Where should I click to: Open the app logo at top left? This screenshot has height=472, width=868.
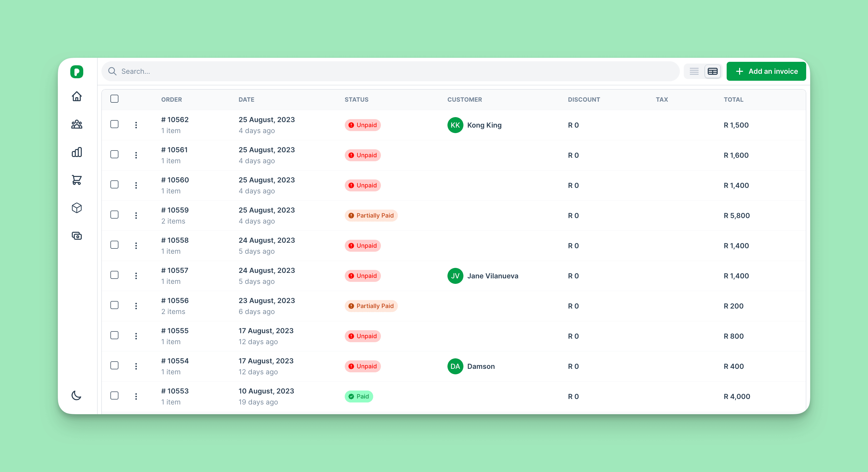tap(76, 72)
